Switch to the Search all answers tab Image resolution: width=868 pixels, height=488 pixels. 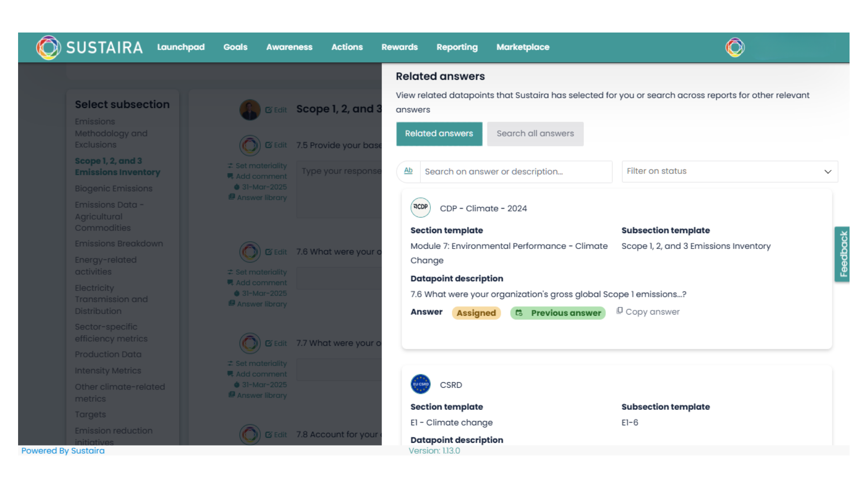click(535, 134)
